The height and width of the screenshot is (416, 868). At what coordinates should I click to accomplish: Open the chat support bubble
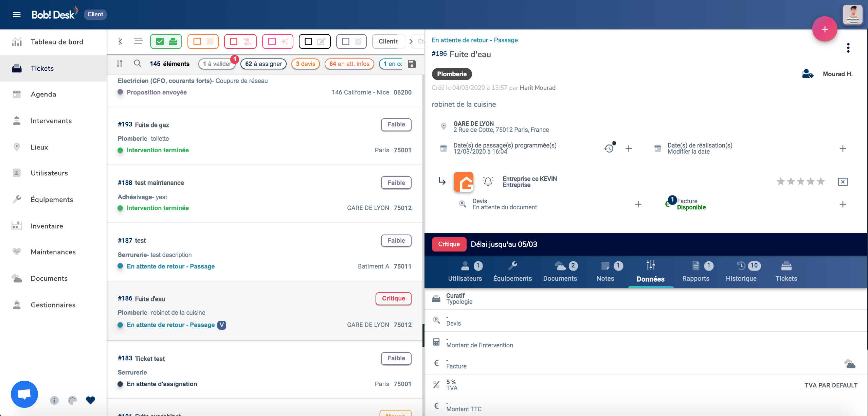pyautogui.click(x=24, y=394)
